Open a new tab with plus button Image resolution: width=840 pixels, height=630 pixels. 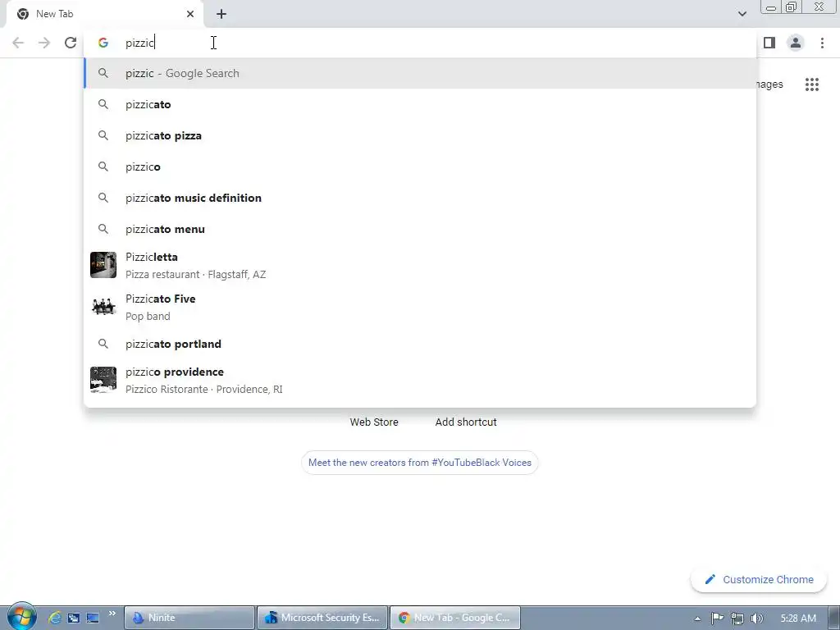point(221,14)
